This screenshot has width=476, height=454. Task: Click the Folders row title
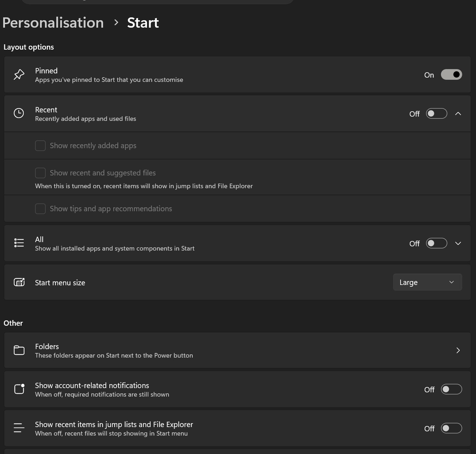(47, 346)
